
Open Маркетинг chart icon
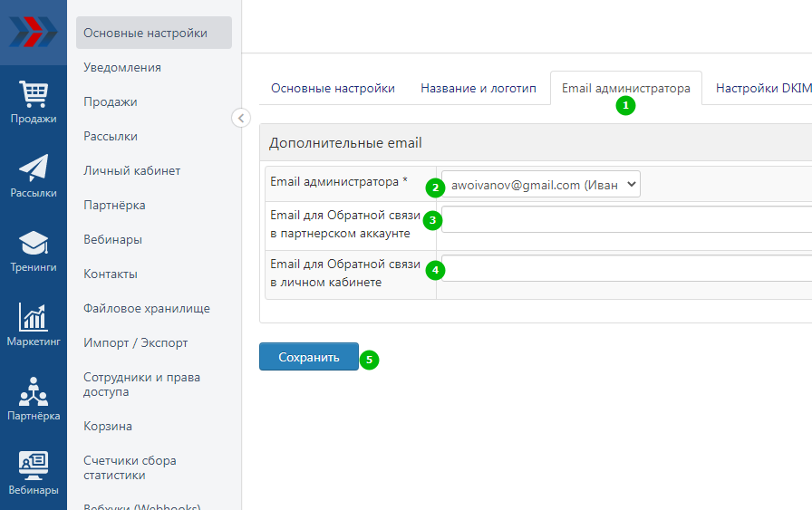(34, 318)
